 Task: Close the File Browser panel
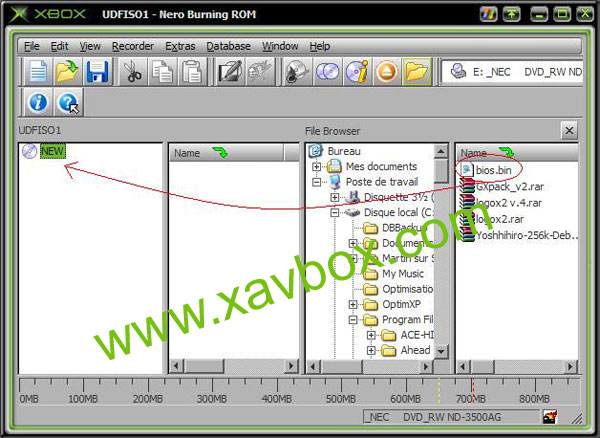click(568, 131)
